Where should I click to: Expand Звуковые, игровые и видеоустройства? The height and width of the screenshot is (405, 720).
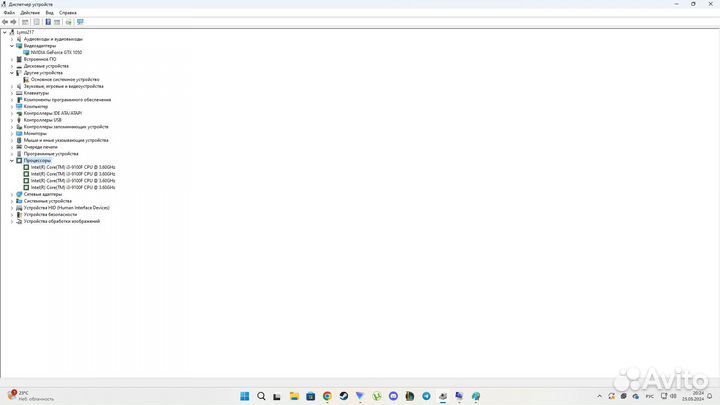[12, 86]
